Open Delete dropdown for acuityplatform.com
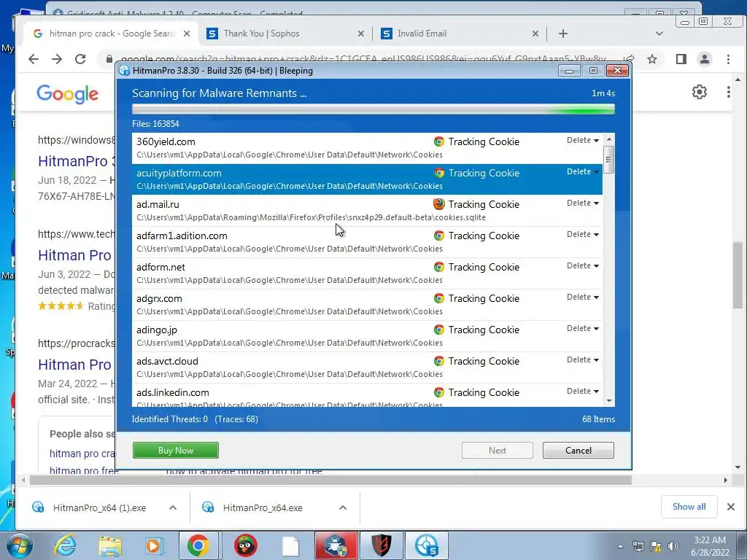747x560 pixels. [x=583, y=171]
